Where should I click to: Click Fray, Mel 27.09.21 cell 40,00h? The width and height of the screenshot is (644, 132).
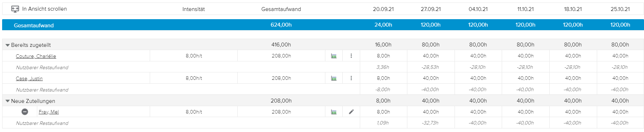(431, 112)
